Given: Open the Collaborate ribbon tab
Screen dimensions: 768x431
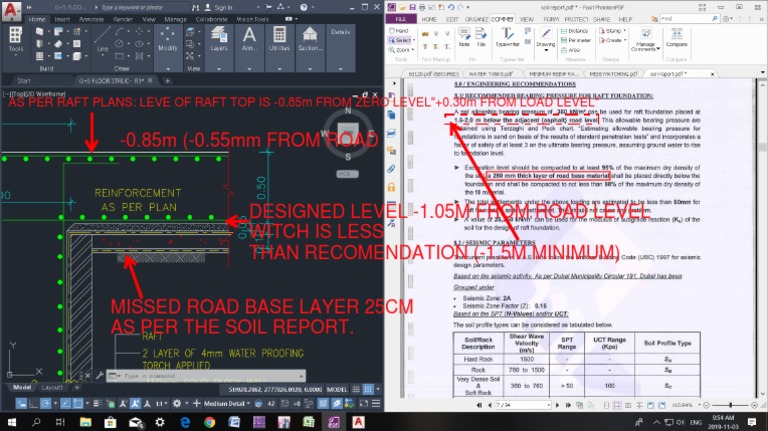Looking at the screenshot, I should coord(211,19).
